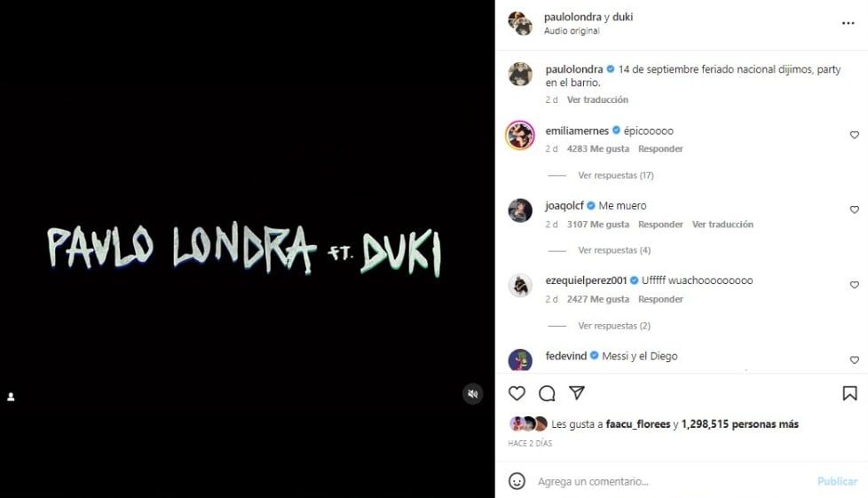Expand Ver respuestas (2) replies
The image size is (868, 498).
click(614, 326)
